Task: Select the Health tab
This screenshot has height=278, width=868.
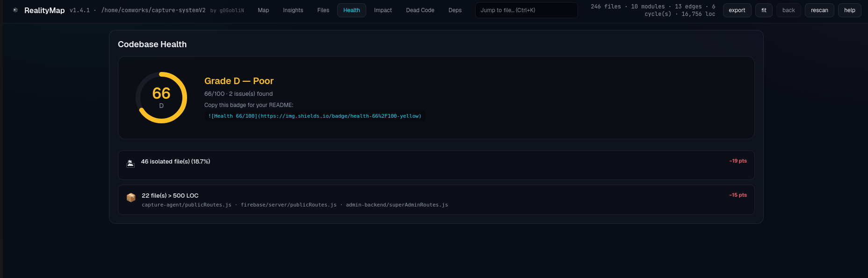Action: point(352,10)
